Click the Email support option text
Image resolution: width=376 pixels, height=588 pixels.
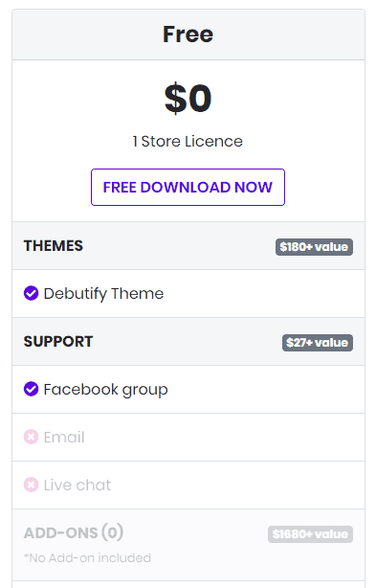[x=64, y=438]
